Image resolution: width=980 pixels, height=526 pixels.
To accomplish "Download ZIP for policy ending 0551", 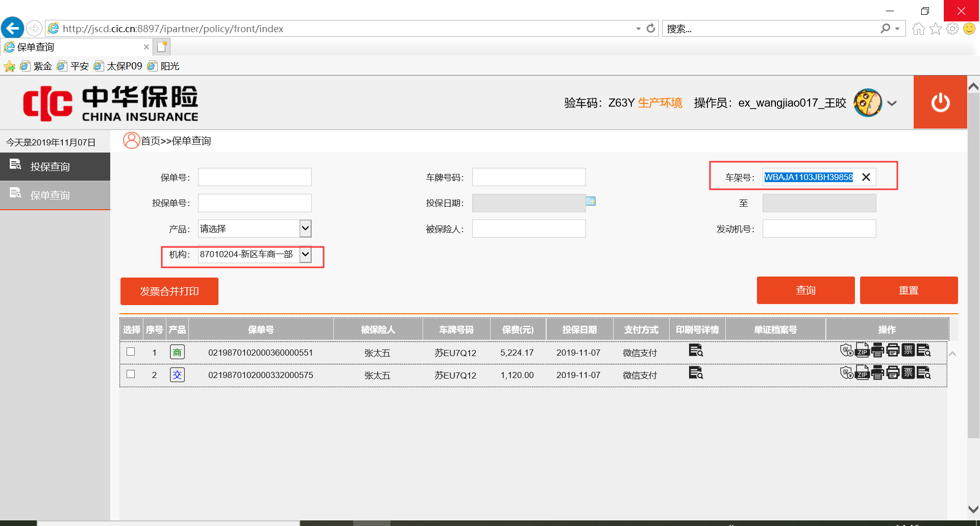I will pyautogui.click(x=862, y=350).
